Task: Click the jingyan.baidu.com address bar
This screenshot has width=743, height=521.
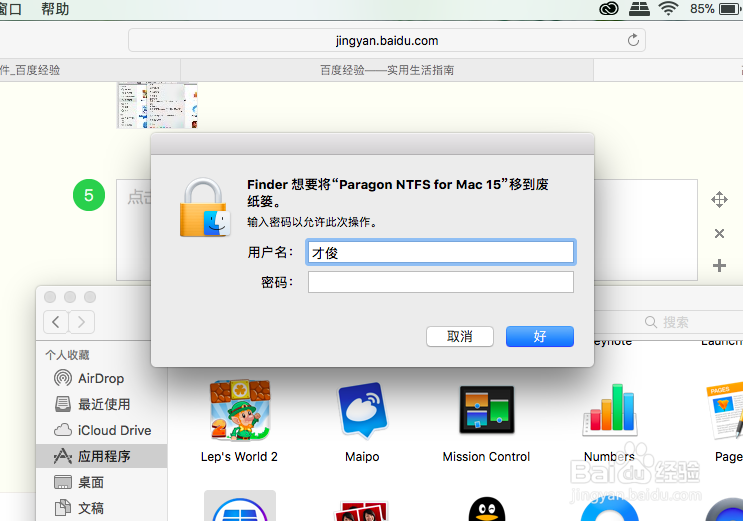Action: [387, 41]
